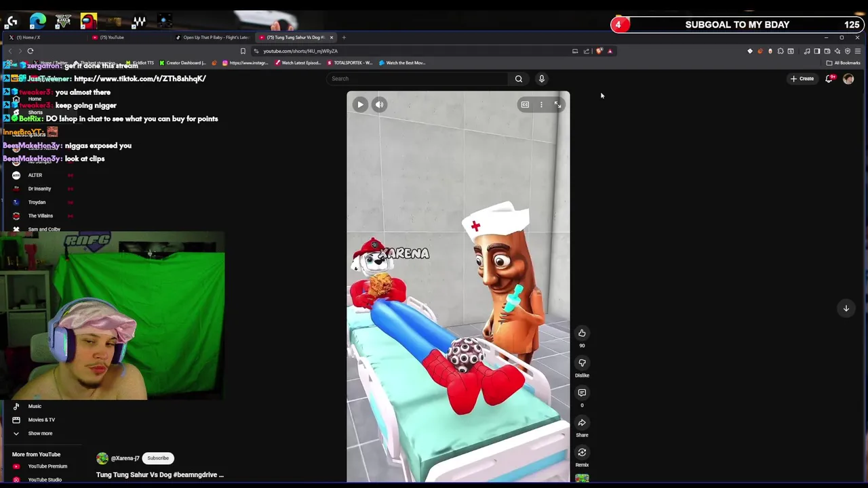This screenshot has height=488, width=868.
Task: Share the page from the address bar
Action: click(x=587, y=51)
